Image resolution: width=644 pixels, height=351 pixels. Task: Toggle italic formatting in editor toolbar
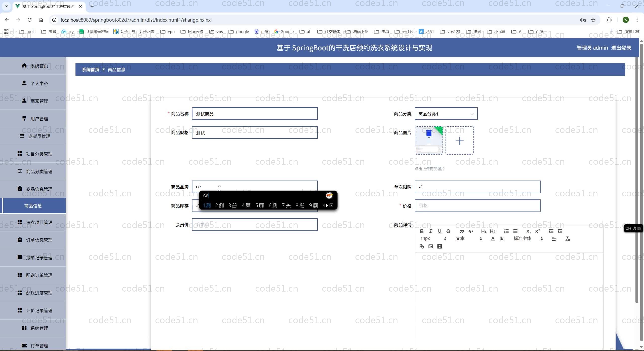point(431,231)
